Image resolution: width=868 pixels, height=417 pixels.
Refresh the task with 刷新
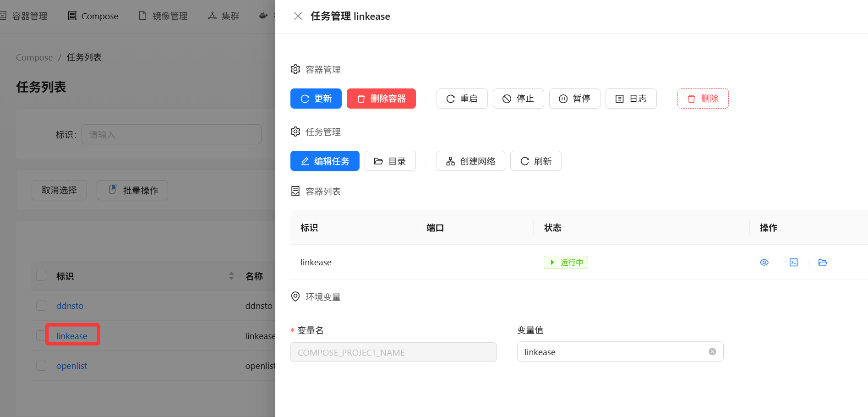535,161
